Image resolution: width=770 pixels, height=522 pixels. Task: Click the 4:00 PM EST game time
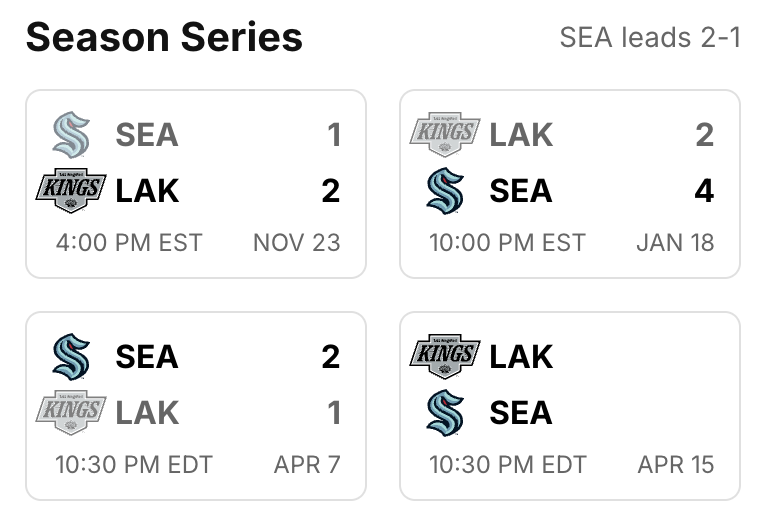click(129, 243)
